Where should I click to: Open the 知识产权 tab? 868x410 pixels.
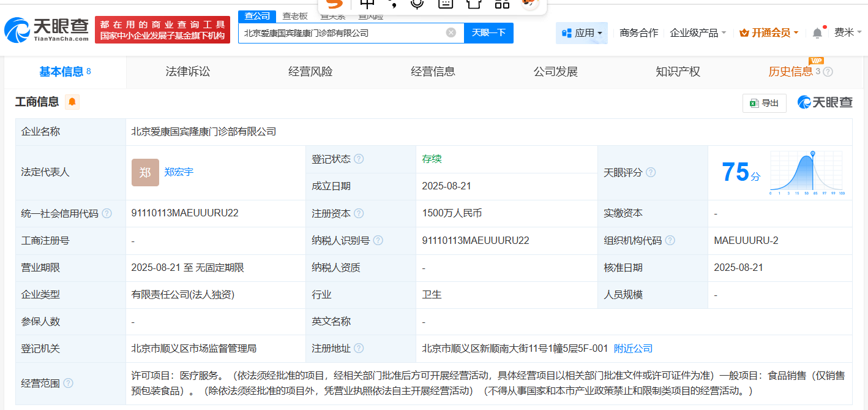pyautogui.click(x=677, y=72)
